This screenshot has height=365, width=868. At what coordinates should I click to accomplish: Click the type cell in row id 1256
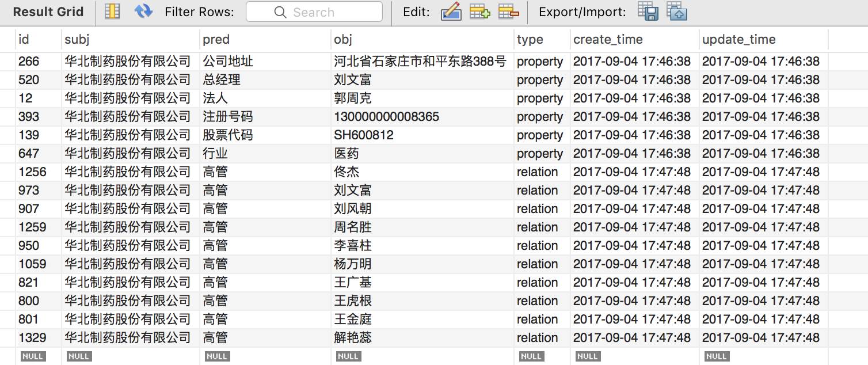click(542, 172)
